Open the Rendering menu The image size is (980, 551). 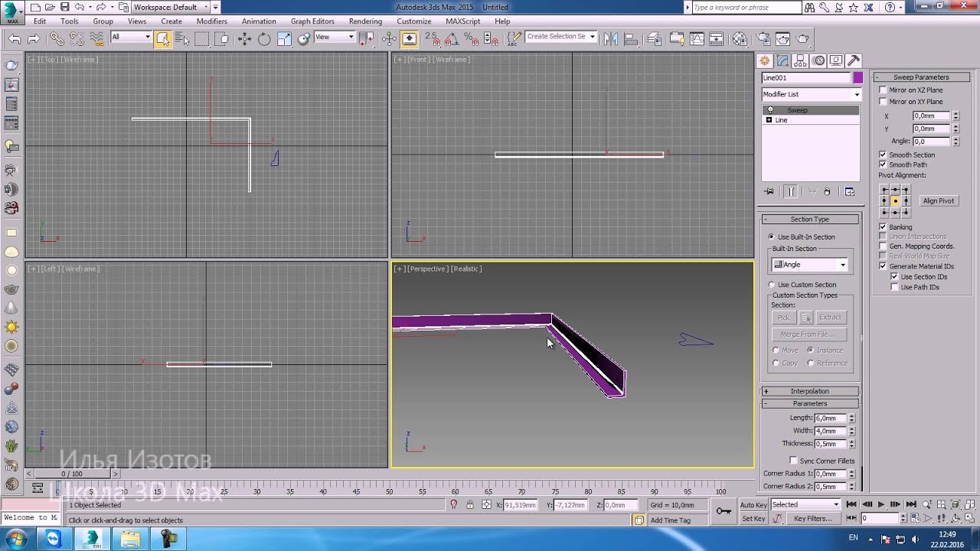[365, 21]
